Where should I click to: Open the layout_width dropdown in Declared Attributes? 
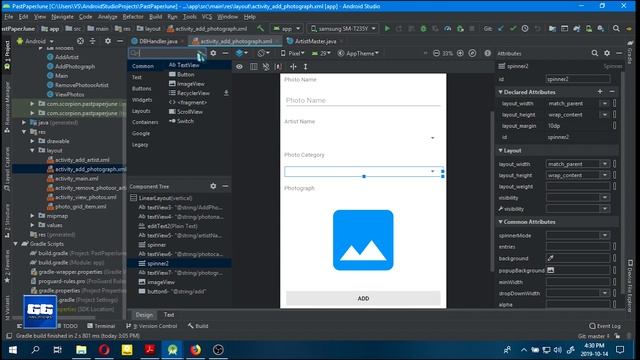click(605, 104)
